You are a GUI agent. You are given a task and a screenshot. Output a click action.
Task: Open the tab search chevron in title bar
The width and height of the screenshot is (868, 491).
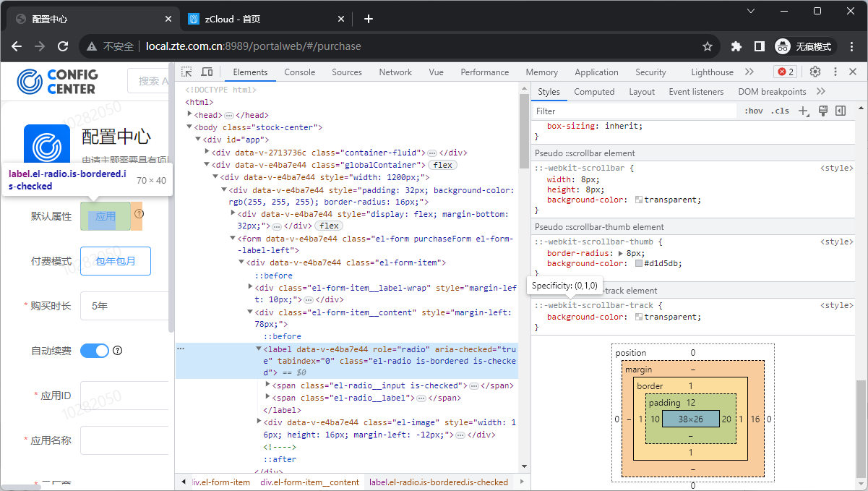(751, 11)
